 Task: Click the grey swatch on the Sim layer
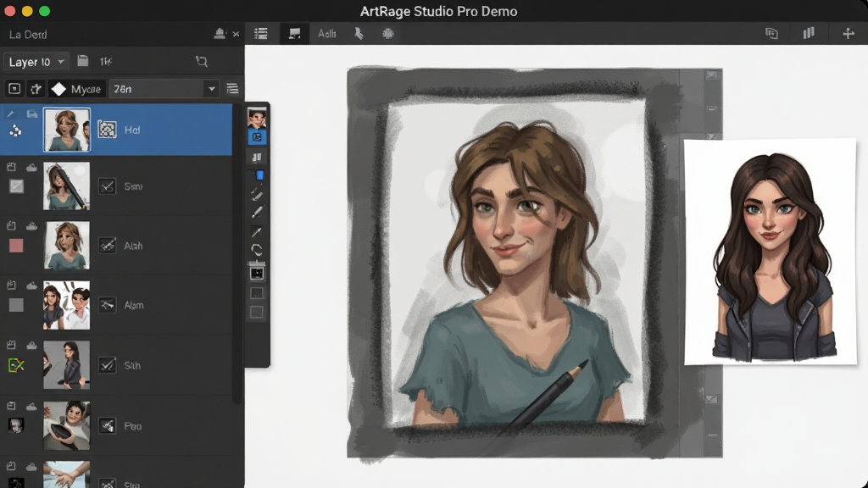17,186
